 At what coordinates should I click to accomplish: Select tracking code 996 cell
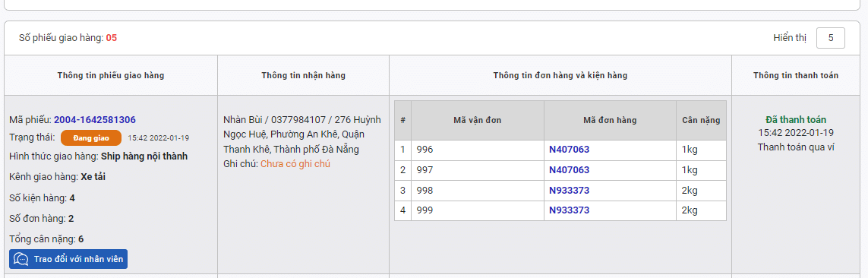[x=478, y=150]
